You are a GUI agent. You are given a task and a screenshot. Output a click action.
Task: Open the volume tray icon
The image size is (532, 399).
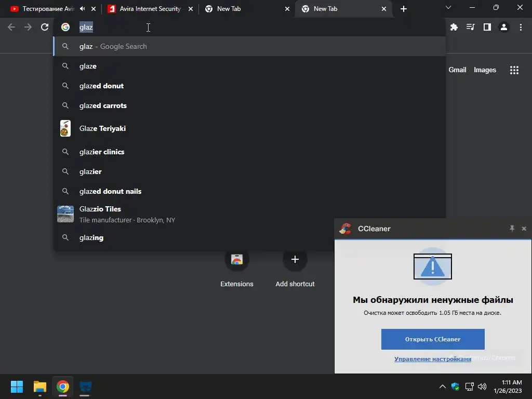pos(482,387)
